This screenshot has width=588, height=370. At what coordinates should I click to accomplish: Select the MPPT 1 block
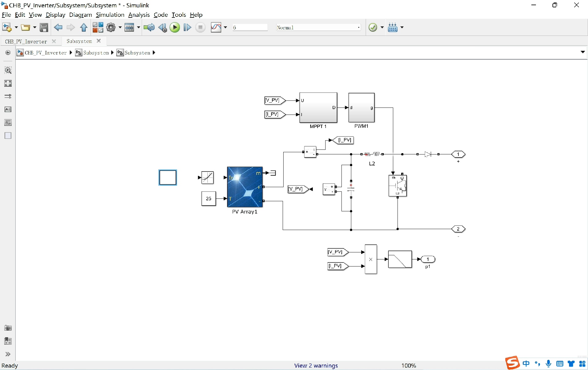click(x=318, y=108)
